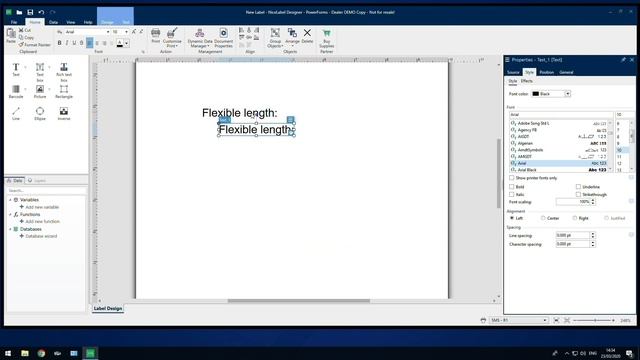Pin the Properties panel
The width and height of the screenshot is (640, 360).
pos(623,60)
